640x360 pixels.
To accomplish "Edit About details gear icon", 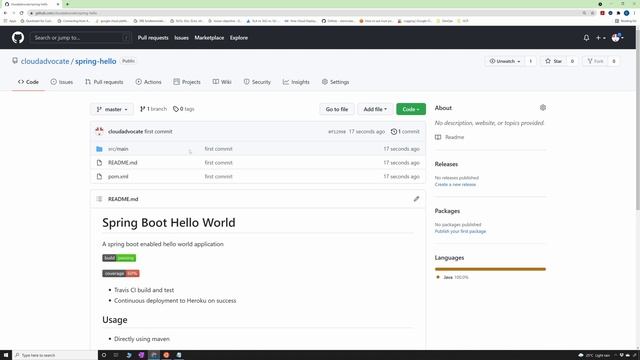I will pos(542,108).
